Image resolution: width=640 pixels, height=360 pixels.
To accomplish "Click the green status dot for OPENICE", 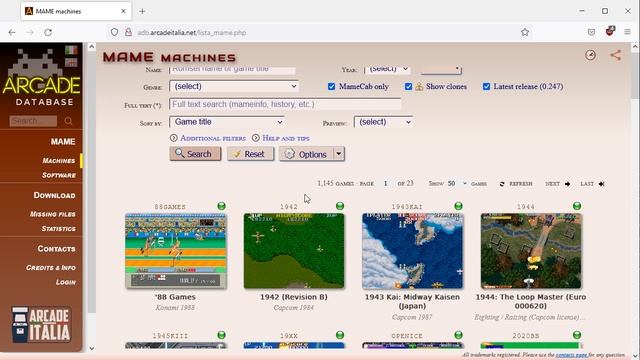I will 458,335.
